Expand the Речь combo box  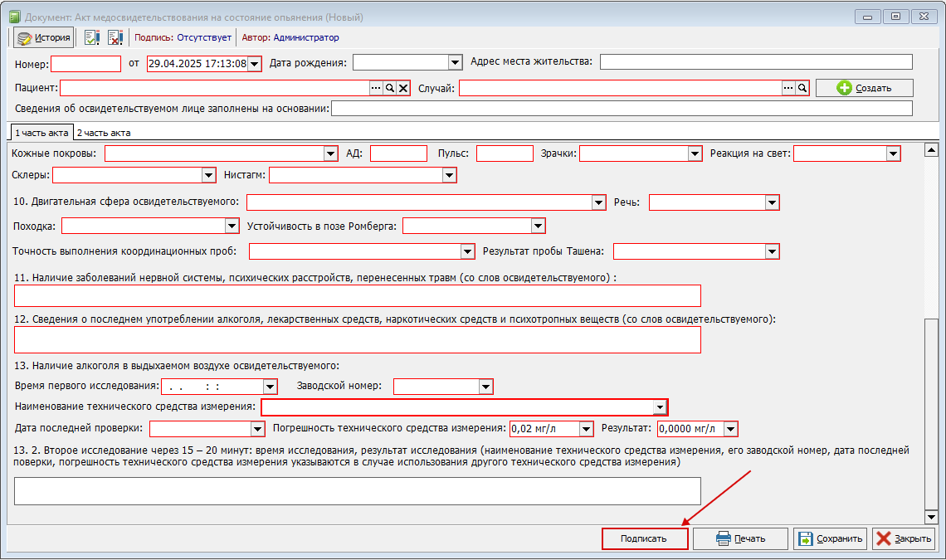click(773, 202)
